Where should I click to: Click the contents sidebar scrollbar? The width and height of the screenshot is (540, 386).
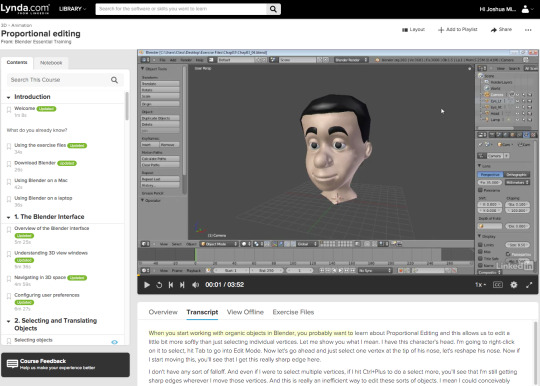point(127,106)
